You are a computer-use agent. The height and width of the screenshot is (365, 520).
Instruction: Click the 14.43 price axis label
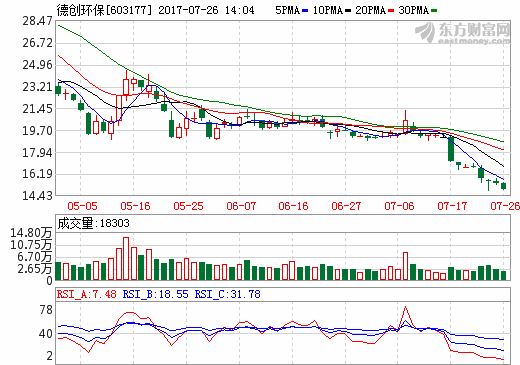(37, 195)
